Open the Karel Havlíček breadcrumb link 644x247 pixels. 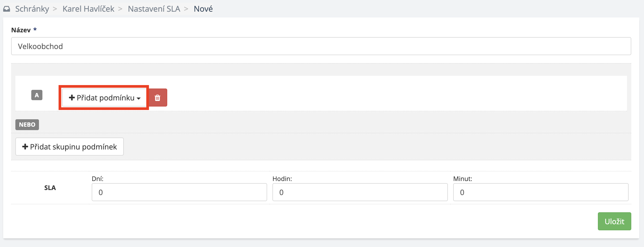click(x=88, y=9)
